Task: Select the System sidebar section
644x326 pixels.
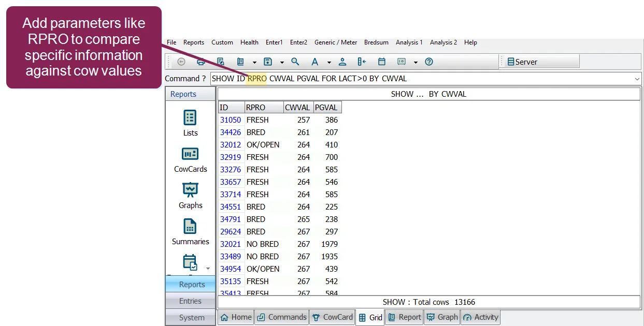Action: [x=190, y=317]
